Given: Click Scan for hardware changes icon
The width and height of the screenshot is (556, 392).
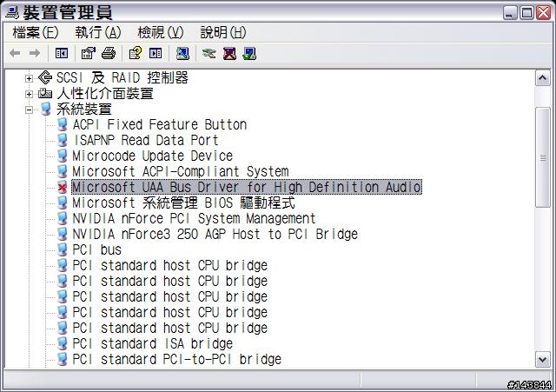Looking at the screenshot, I should (x=182, y=54).
